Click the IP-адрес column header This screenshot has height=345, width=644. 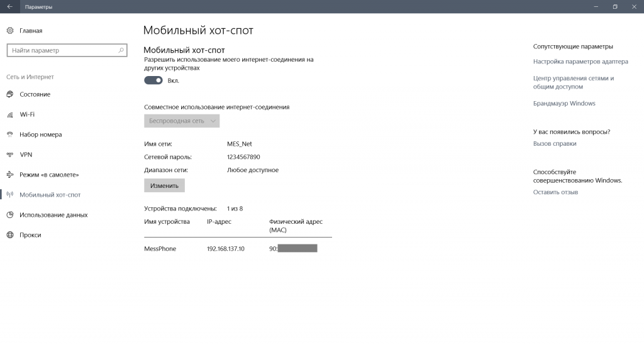click(219, 222)
